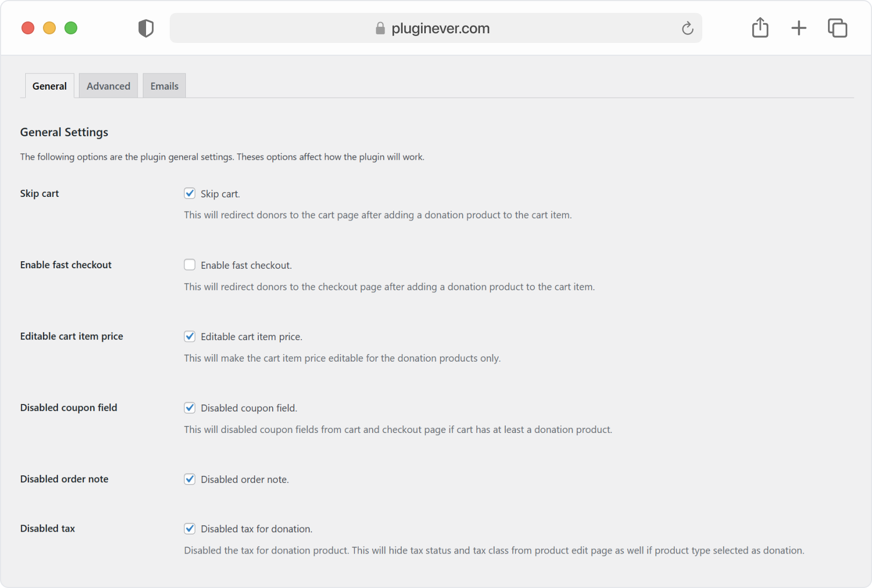
Task: Click the address bar lock icon
Action: pos(380,28)
